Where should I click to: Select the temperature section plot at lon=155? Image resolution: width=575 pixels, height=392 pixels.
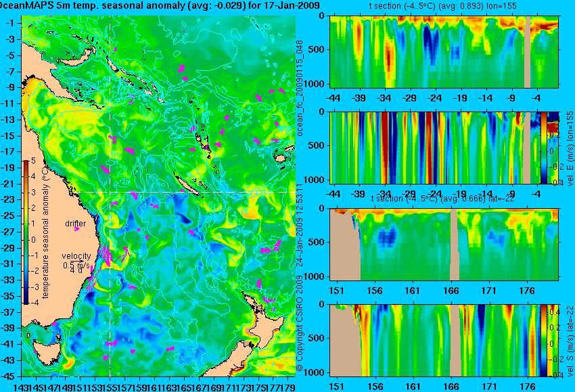[x=444, y=51]
